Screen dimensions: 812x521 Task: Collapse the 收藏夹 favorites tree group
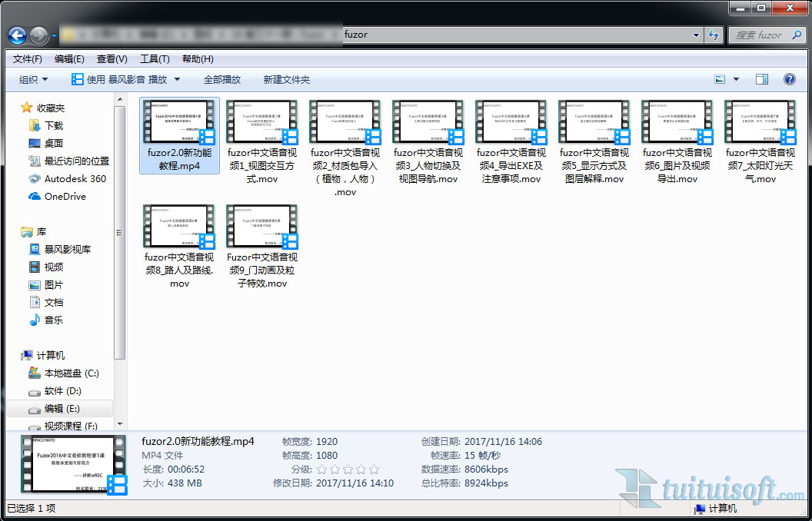14,108
